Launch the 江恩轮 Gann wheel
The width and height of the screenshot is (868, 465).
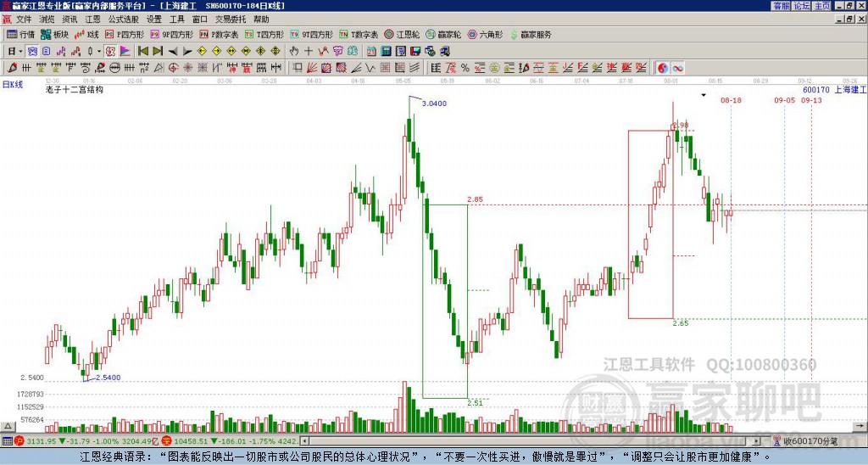coord(402,34)
